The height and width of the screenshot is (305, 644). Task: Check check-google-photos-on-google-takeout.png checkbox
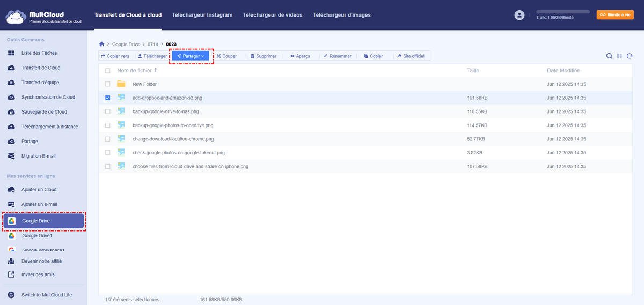tap(108, 153)
